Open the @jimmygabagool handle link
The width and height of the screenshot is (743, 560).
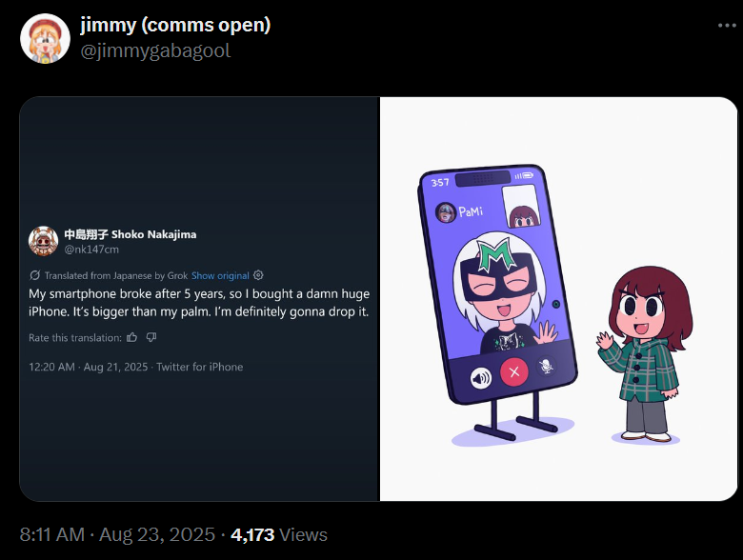[155, 50]
